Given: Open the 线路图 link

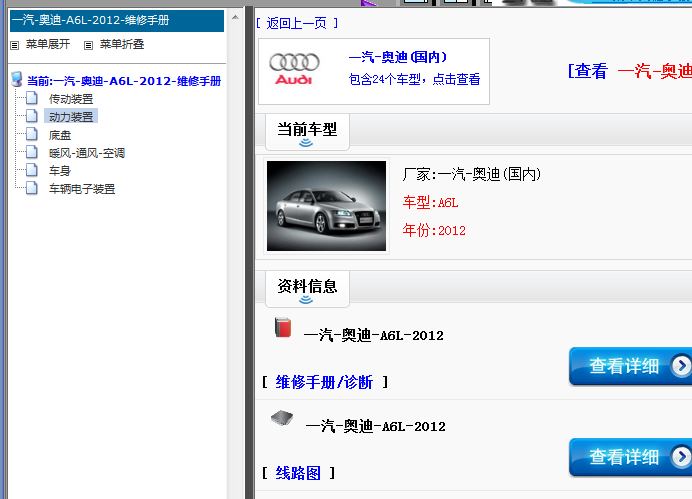Looking at the screenshot, I should point(298,473).
